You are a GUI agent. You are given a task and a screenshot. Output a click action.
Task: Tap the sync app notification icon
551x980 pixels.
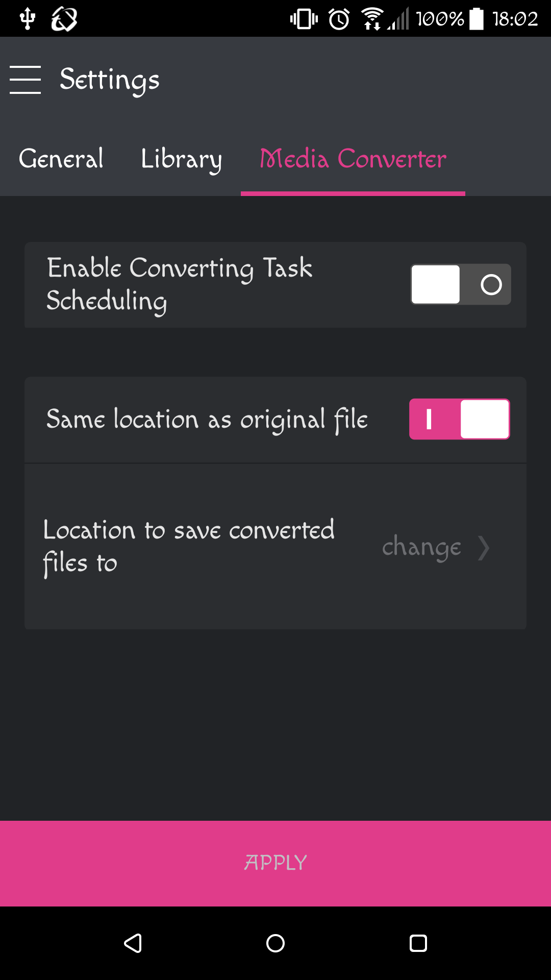click(x=64, y=19)
